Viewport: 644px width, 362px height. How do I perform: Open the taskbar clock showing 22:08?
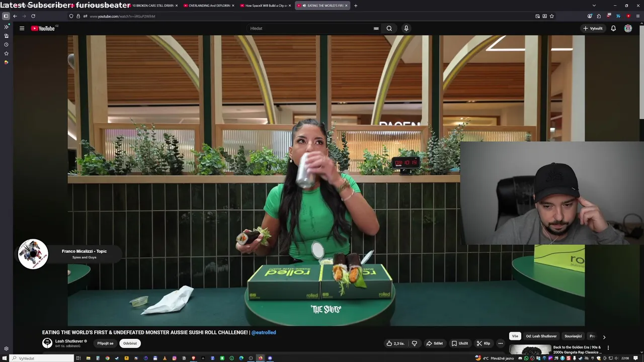pos(625,358)
